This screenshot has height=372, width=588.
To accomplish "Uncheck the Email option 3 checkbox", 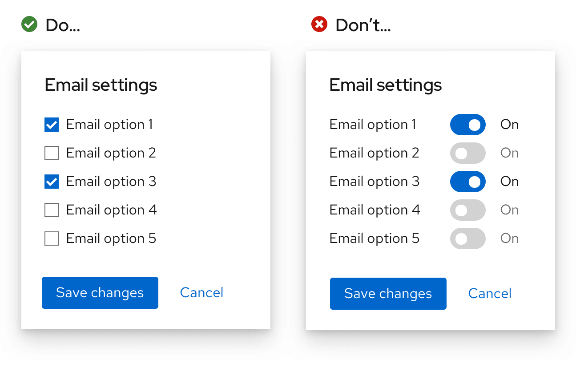I will pyautogui.click(x=52, y=182).
